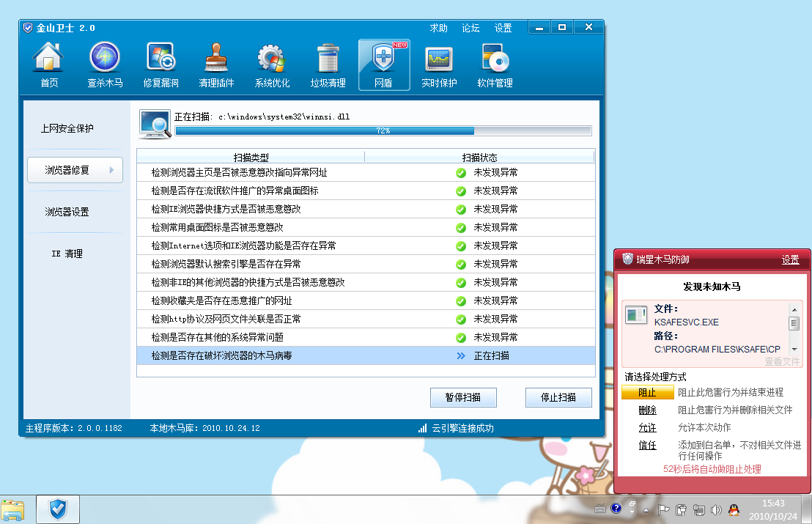The image size is (812, 524).
Task: Open the 论坛 forum link
Action: pyautogui.click(x=470, y=28)
